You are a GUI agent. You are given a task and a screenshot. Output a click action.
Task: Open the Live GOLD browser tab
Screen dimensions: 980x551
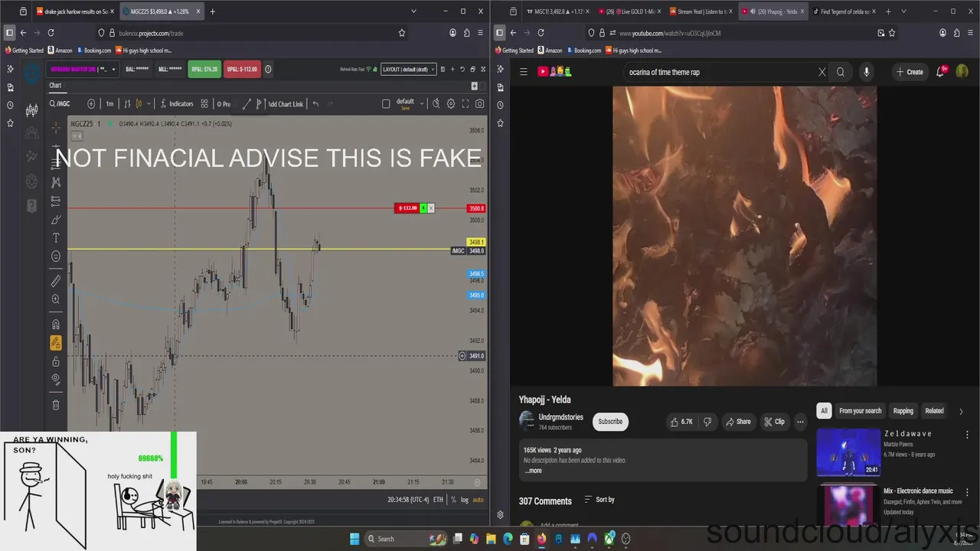tap(628, 11)
